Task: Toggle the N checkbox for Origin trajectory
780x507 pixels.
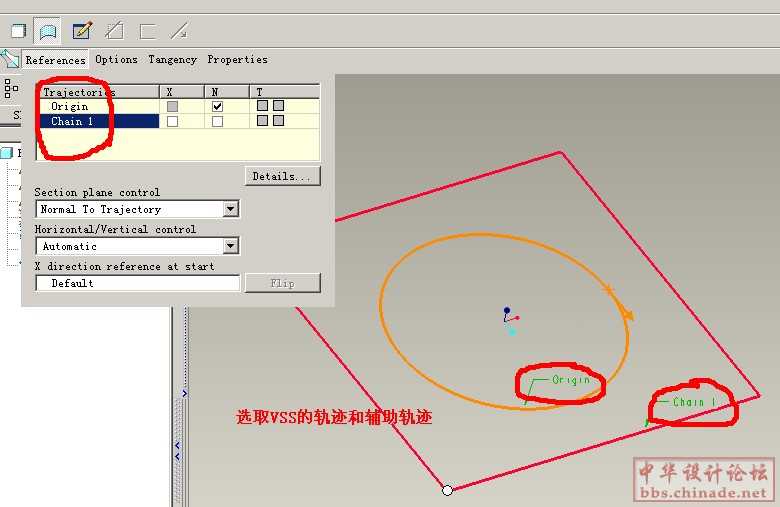Action: pyautogui.click(x=217, y=106)
